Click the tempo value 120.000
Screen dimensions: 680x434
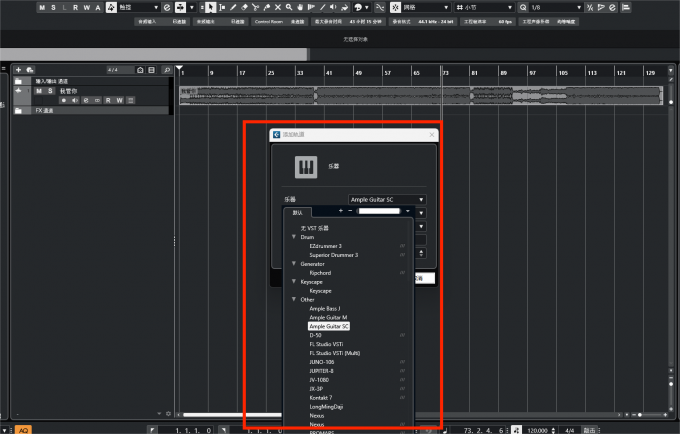tap(537, 430)
